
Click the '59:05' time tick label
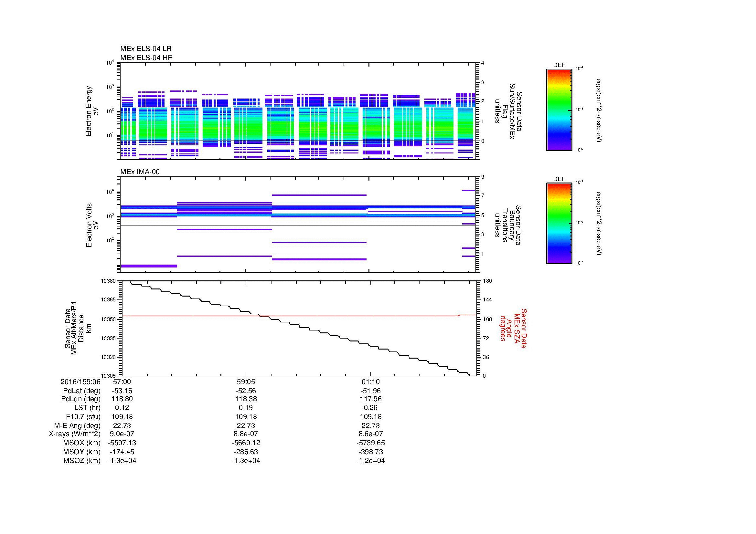tap(246, 382)
